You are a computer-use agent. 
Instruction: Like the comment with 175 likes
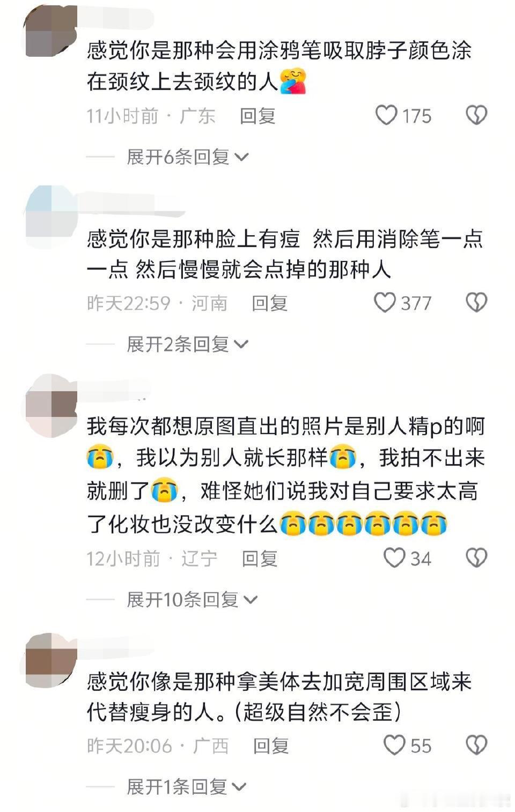pyautogui.click(x=386, y=115)
